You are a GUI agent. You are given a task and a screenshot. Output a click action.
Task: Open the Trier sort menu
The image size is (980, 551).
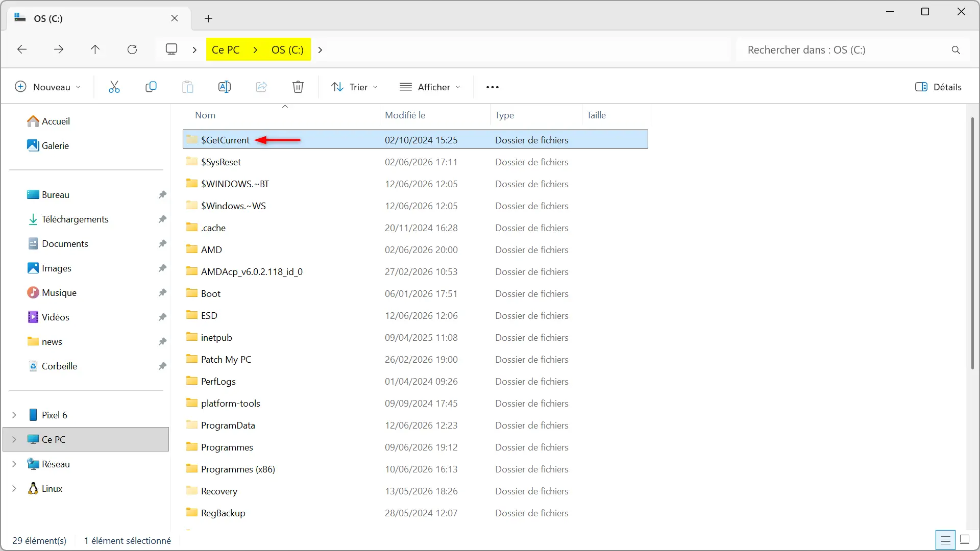tap(355, 87)
